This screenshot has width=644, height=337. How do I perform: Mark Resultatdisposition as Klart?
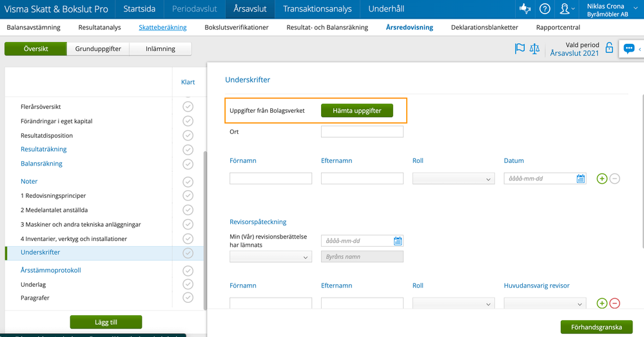(188, 135)
